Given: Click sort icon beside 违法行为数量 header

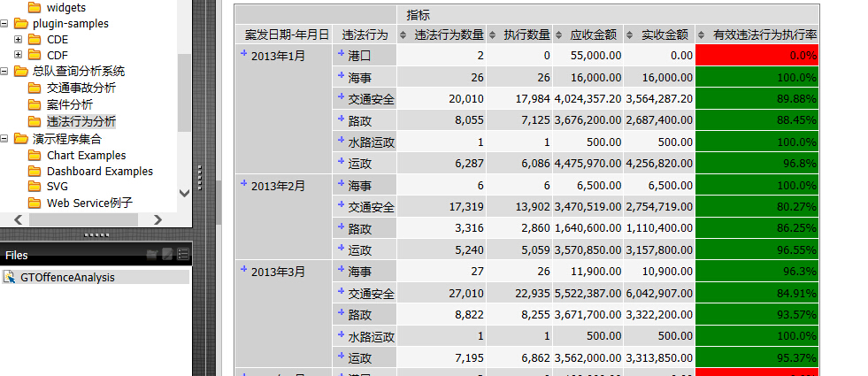Looking at the screenshot, I should coord(403,35).
